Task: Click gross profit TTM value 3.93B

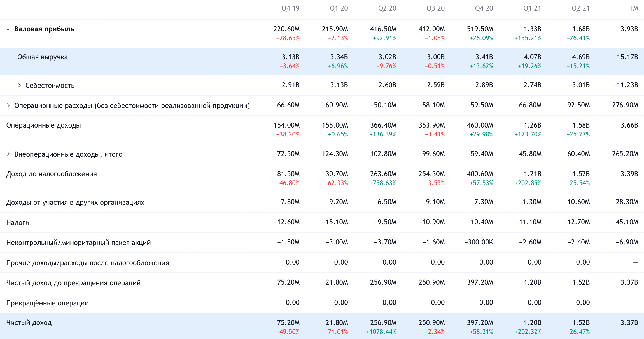Action: point(629,29)
